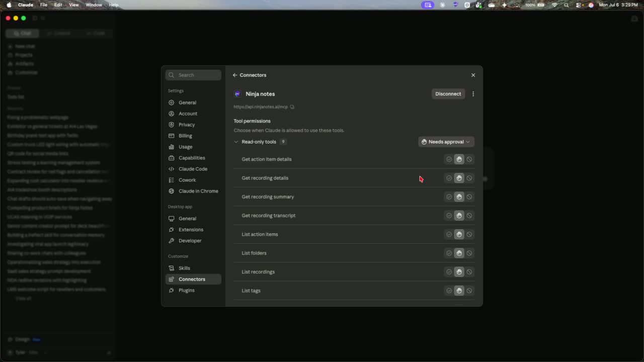This screenshot has width=644, height=362.
Task: Copy the Ninja notes server URL
Action: point(292,107)
